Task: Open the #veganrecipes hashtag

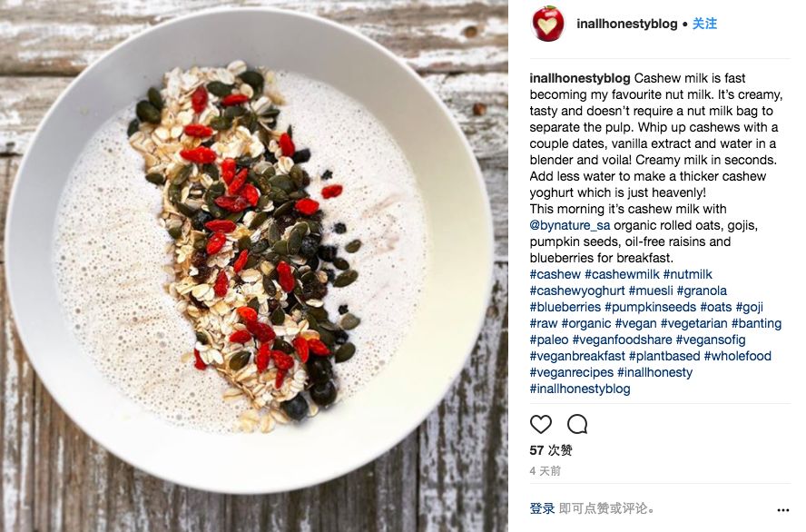Action: point(572,372)
